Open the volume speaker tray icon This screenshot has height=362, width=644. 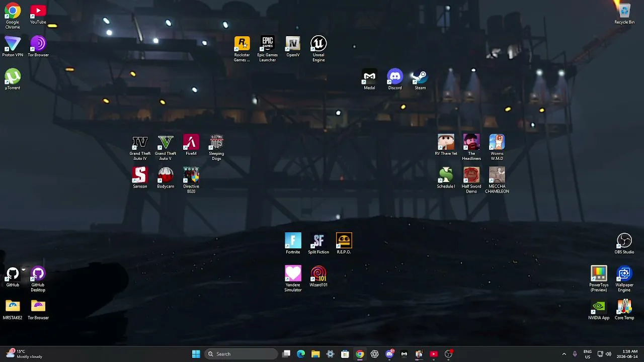(x=608, y=354)
